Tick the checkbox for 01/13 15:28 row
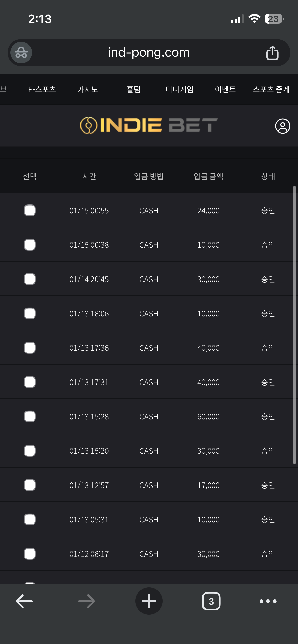Screen dimensions: 298x644 coord(30,416)
